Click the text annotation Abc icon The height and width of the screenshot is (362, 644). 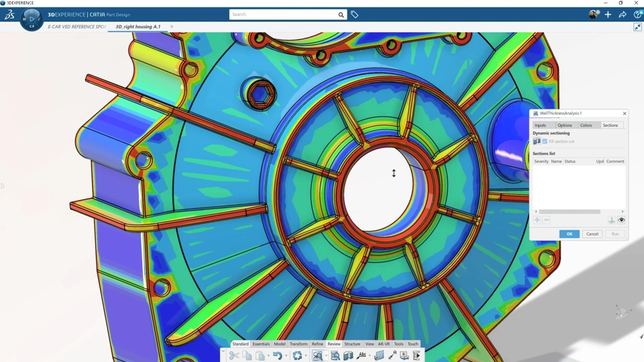pos(362,355)
